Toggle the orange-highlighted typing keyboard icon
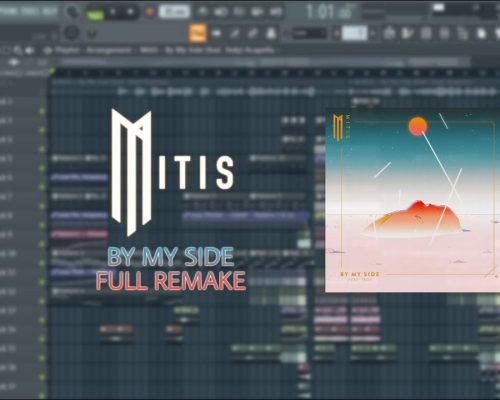500x400 pixels. pyautogui.click(x=197, y=33)
